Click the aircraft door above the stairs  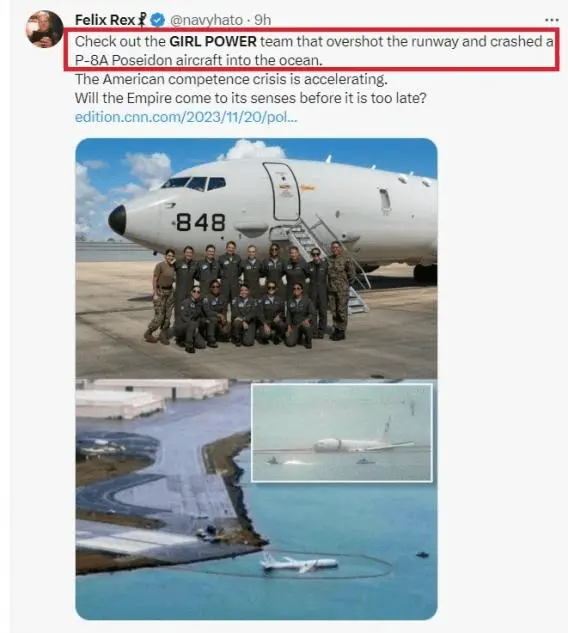tap(281, 191)
